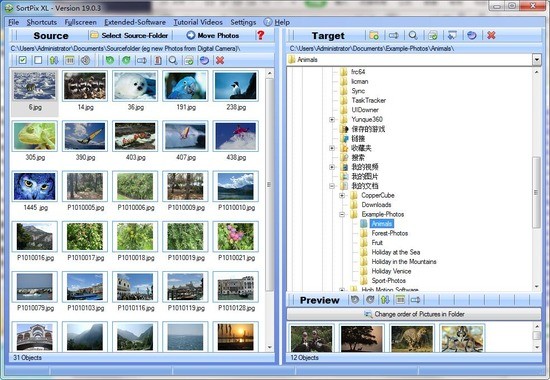Select the 191.jpg blue parrot thumbnail

click(186, 91)
